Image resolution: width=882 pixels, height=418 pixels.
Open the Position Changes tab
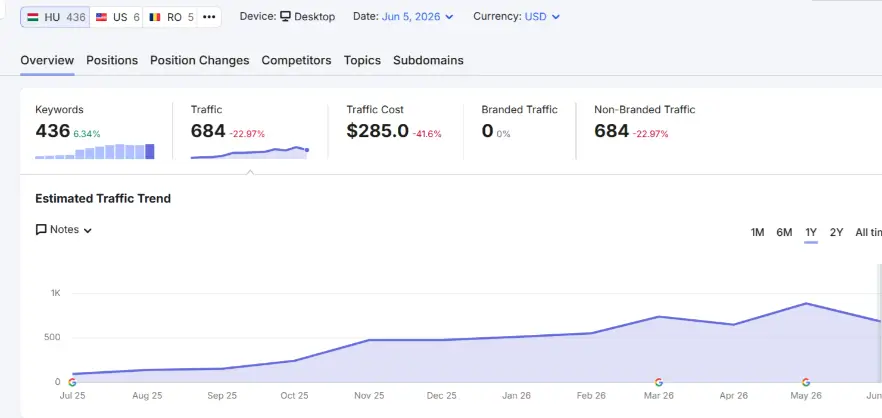pos(200,60)
